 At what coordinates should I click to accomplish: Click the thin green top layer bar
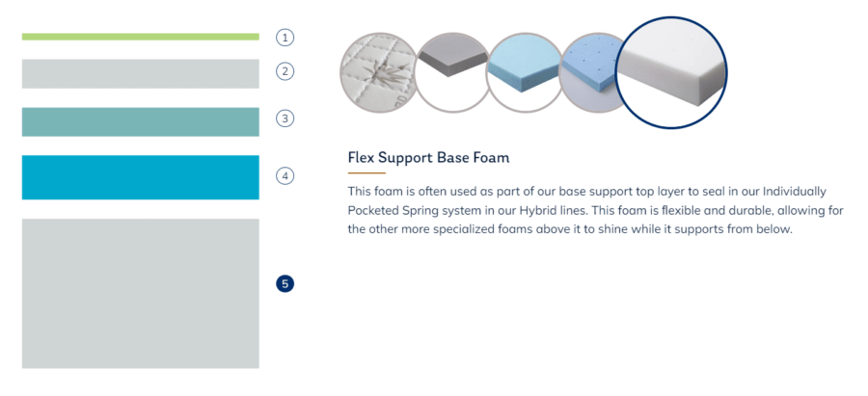click(141, 37)
